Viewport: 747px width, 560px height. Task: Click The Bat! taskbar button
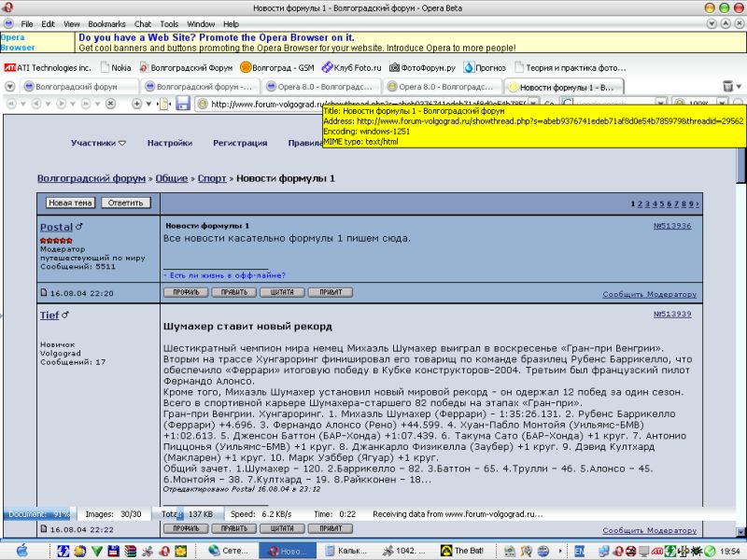[x=462, y=551]
